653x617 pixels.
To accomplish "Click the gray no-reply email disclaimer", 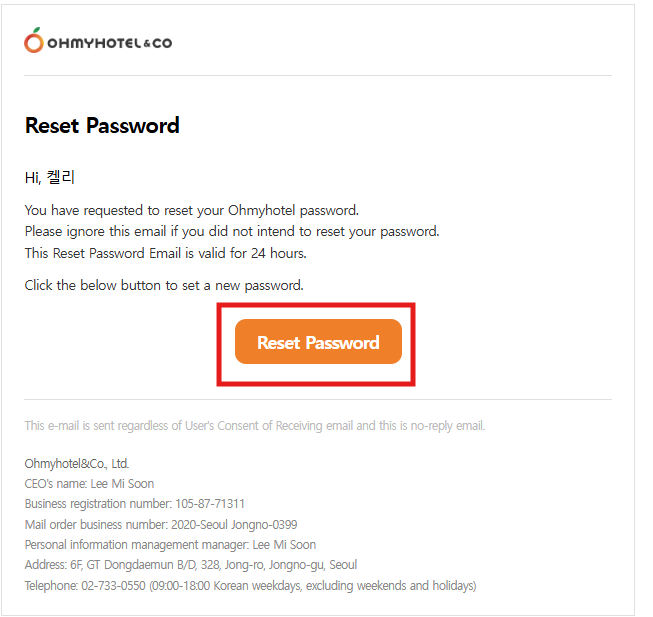I will [254, 426].
